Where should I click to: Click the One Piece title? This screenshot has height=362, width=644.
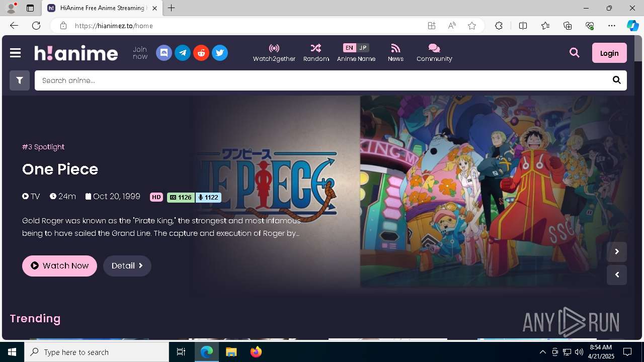[x=60, y=169]
